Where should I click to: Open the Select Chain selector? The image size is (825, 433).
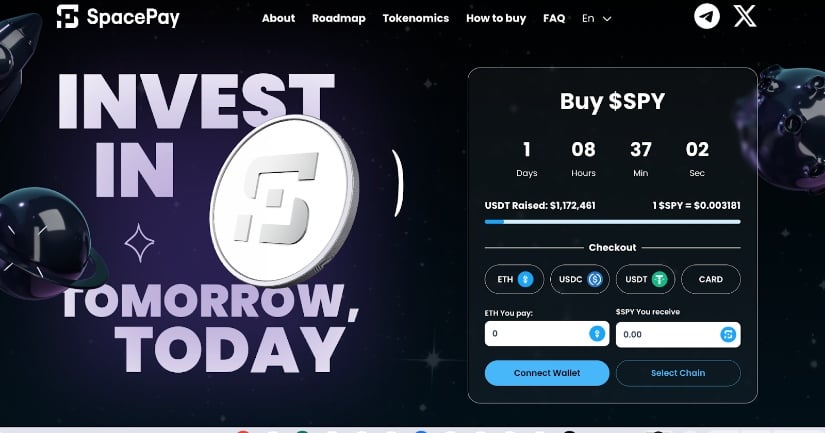tap(678, 373)
